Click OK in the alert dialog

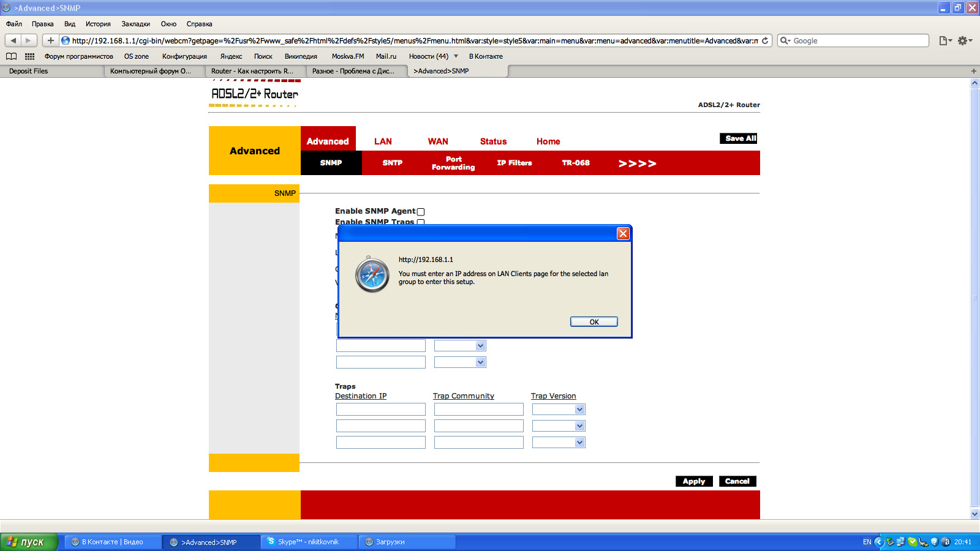(x=594, y=322)
